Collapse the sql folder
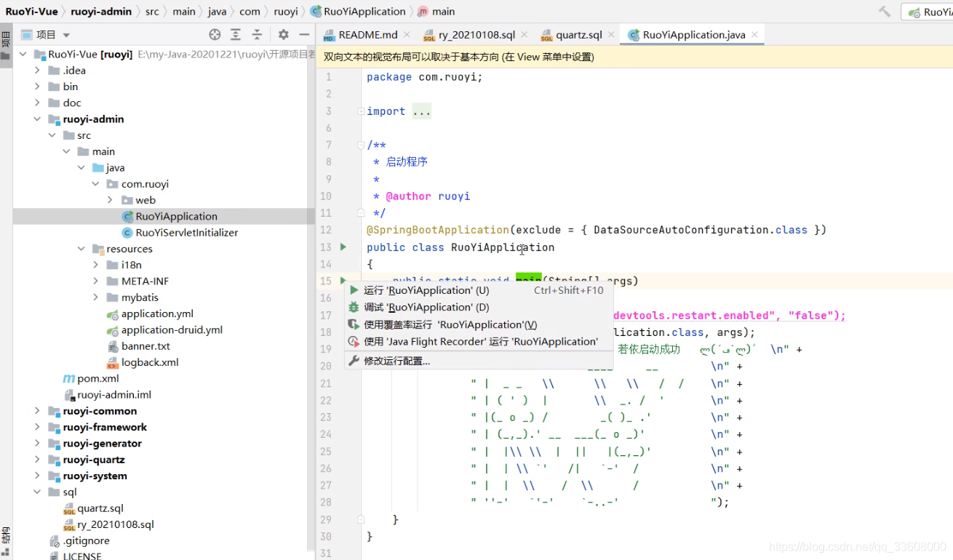The width and height of the screenshot is (953, 560). click(37, 492)
